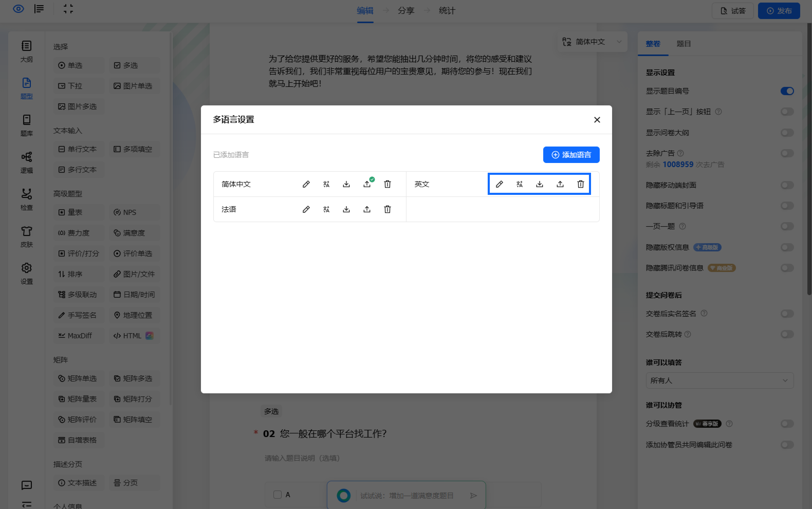Enable 交卷后跳转 toggle
The height and width of the screenshot is (509, 812).
(787, 334)
